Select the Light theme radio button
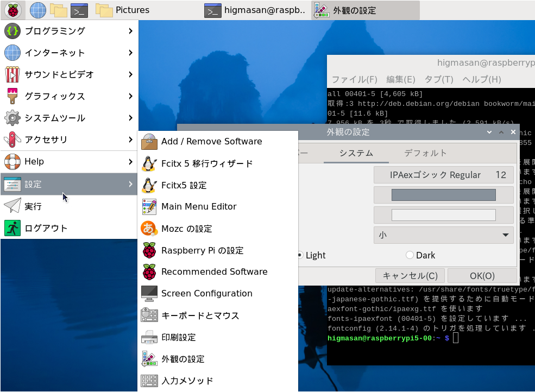The height and width of the screenshot is (392, 535). point(300,255)
